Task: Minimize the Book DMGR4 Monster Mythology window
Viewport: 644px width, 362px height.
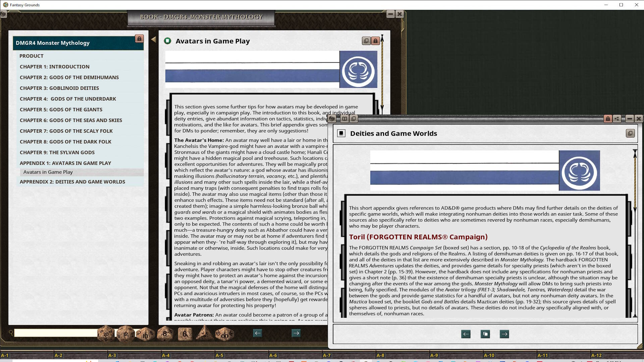Action: (x=390, y=14)
